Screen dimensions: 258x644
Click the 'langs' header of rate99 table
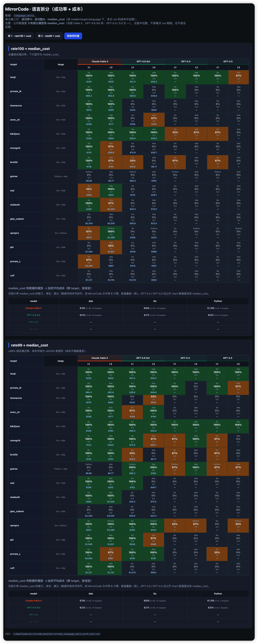point(61,361)
